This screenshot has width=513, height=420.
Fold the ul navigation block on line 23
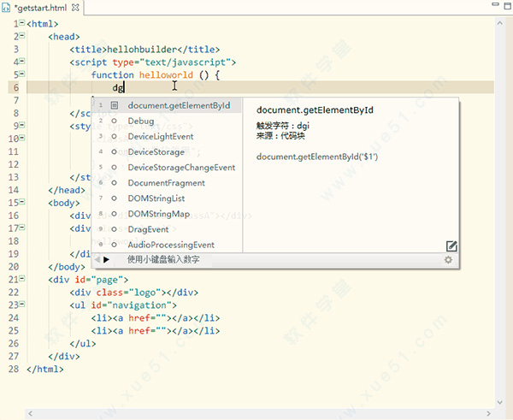click(21, 305)
